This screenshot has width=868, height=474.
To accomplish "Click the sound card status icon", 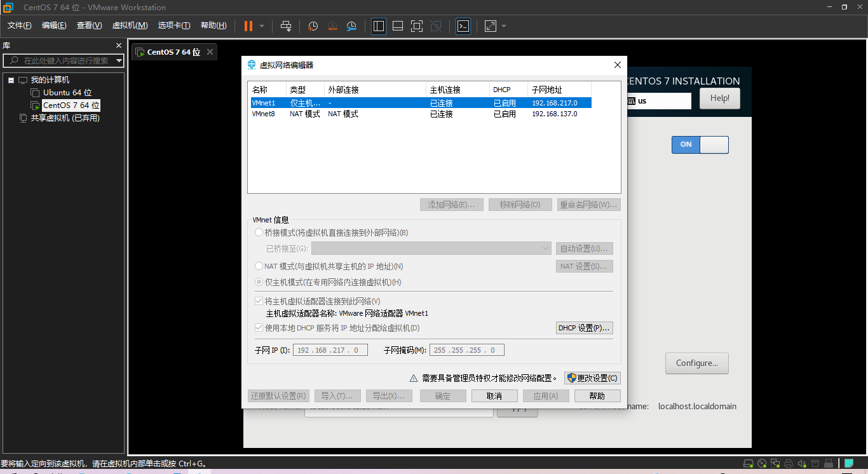I will [802, 464].
